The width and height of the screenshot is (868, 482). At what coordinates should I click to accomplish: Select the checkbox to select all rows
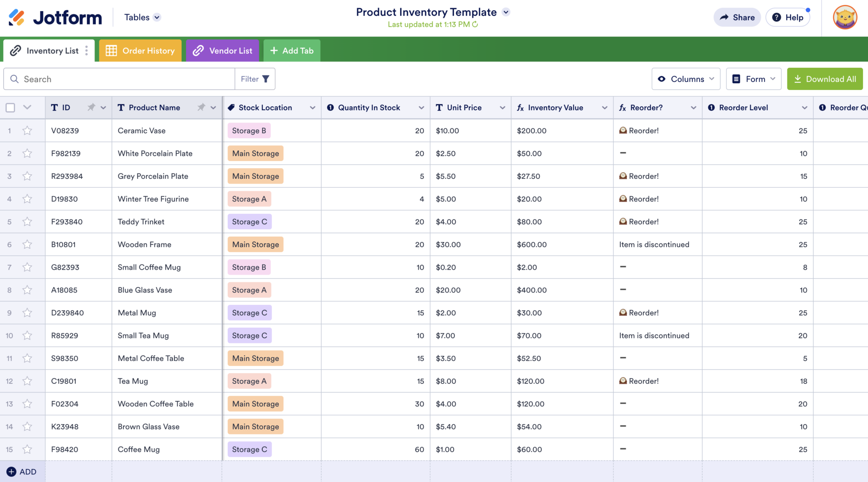pyautogui.click(x=10, y=107)
